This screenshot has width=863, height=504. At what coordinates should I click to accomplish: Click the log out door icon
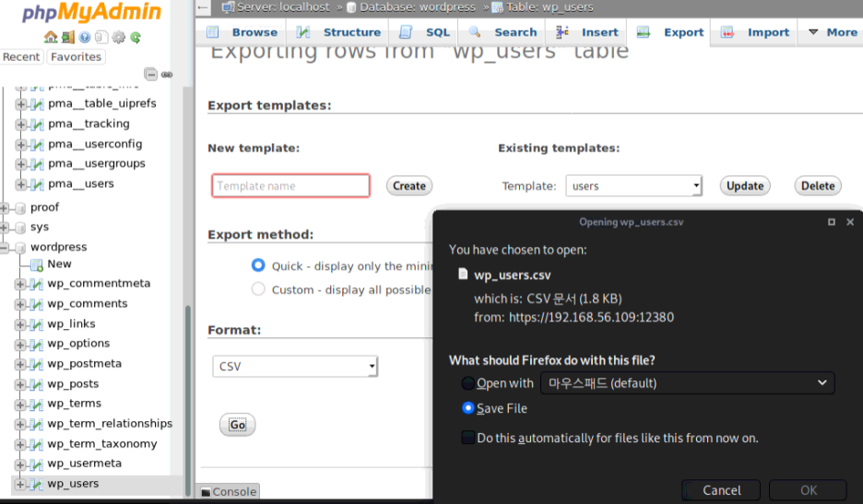coord(67,38)
